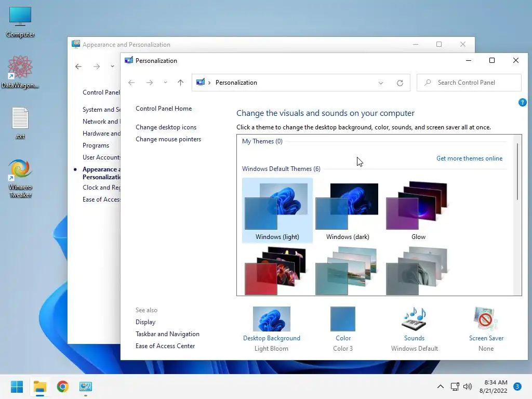The image size is (532, 399).
Task: Select the Windows (dark) theme
Action: [x=348, y=210]
